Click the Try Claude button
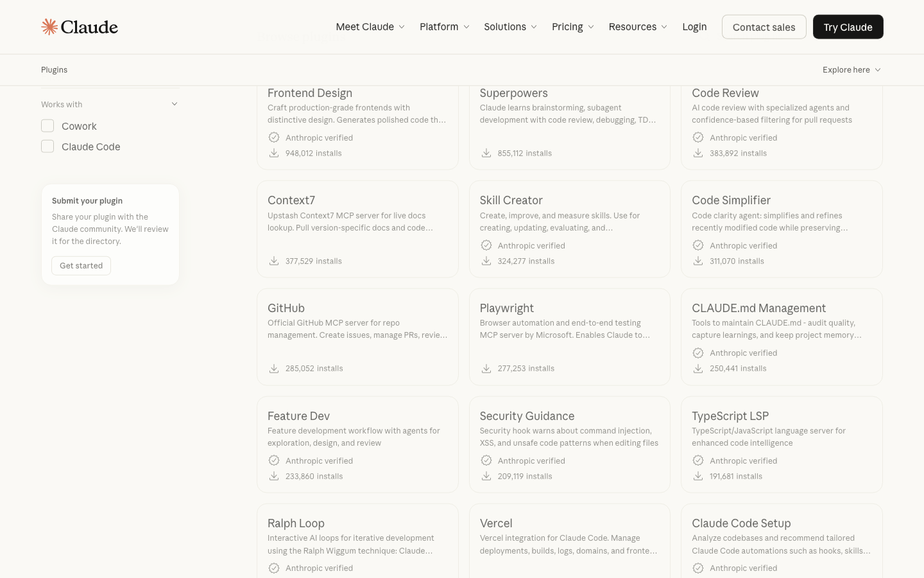This screenshot has width=924, height=578. click(x=848, y=27)
